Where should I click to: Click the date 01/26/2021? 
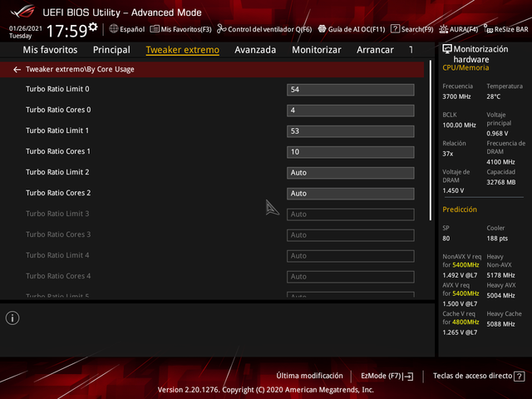26,28
